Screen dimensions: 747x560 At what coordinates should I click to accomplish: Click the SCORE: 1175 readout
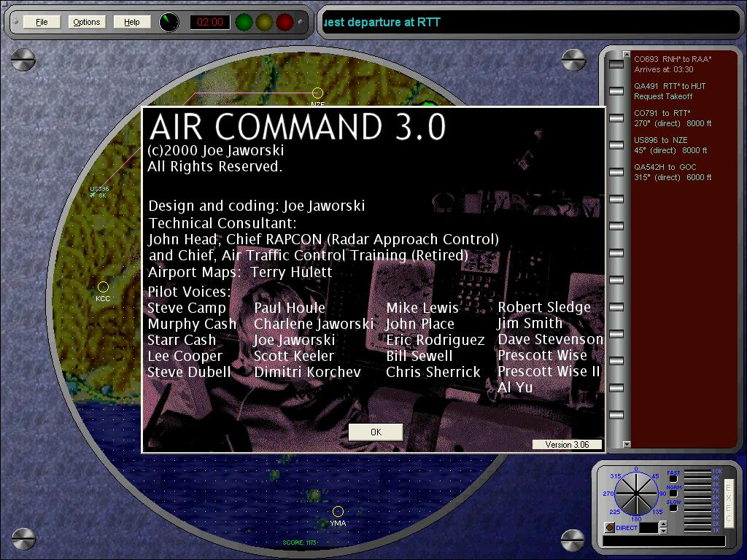[x=300, y=542]
